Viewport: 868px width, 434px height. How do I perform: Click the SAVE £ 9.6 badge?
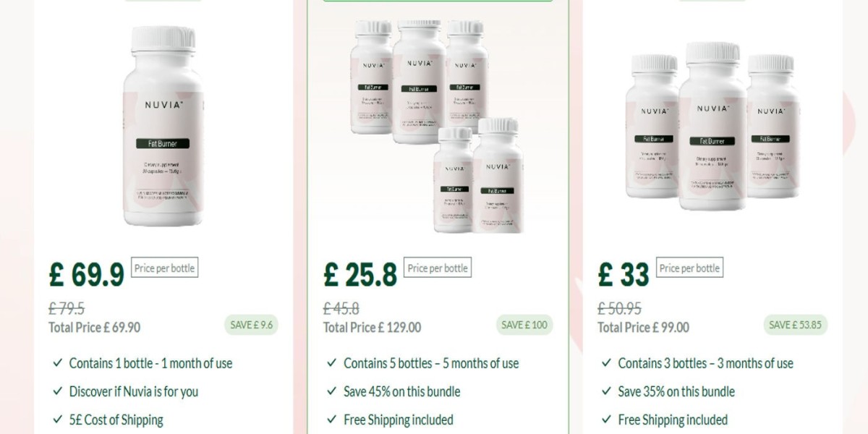point(251,325)
